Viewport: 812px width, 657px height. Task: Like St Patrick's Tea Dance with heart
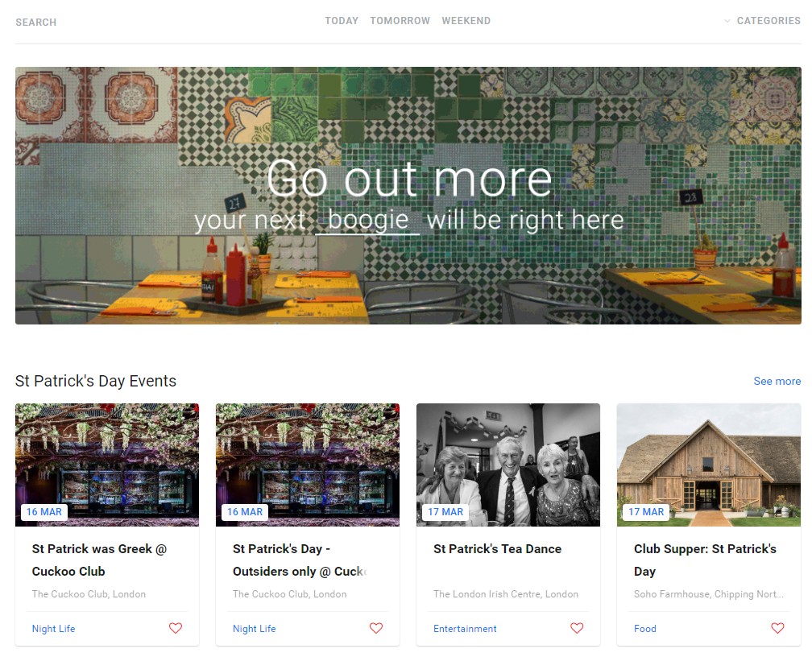[577, 628]
